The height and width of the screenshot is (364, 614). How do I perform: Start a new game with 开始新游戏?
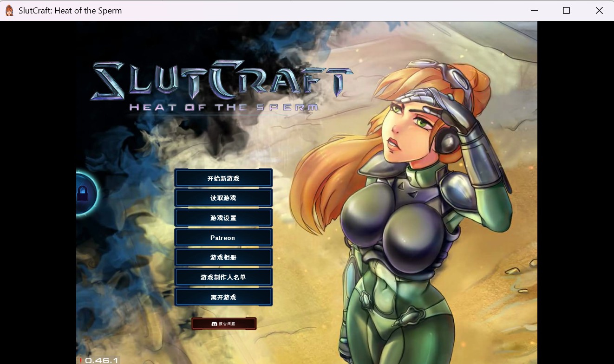click(223, 178)
